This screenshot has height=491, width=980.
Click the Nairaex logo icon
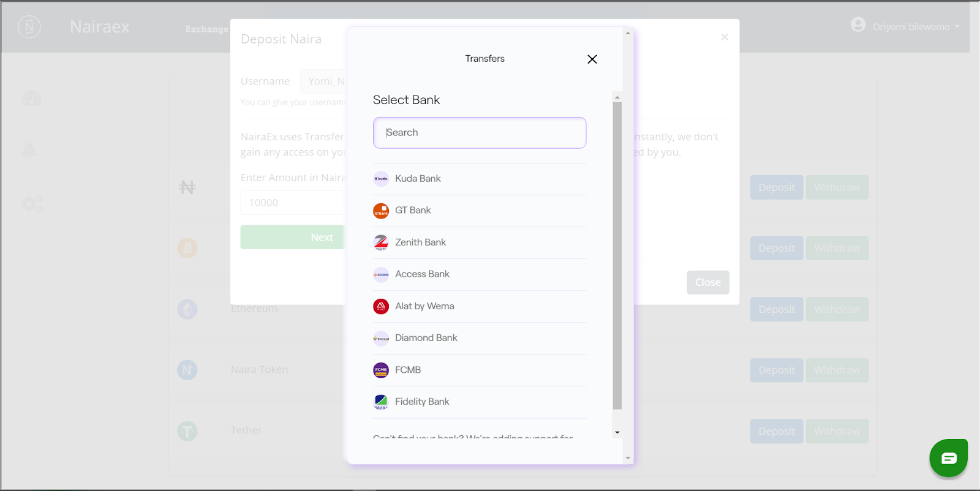(29, 27)
